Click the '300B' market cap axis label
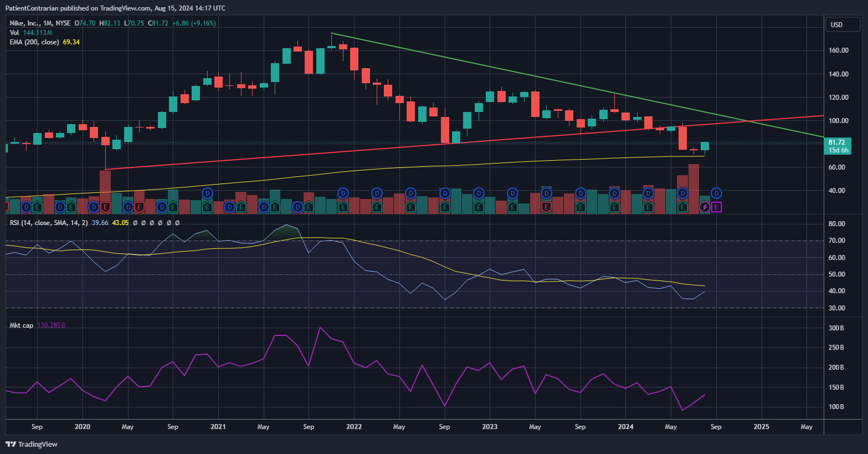The height and width of the screenshot is (454, 868). pyautogui.click(x=836, y=328)
